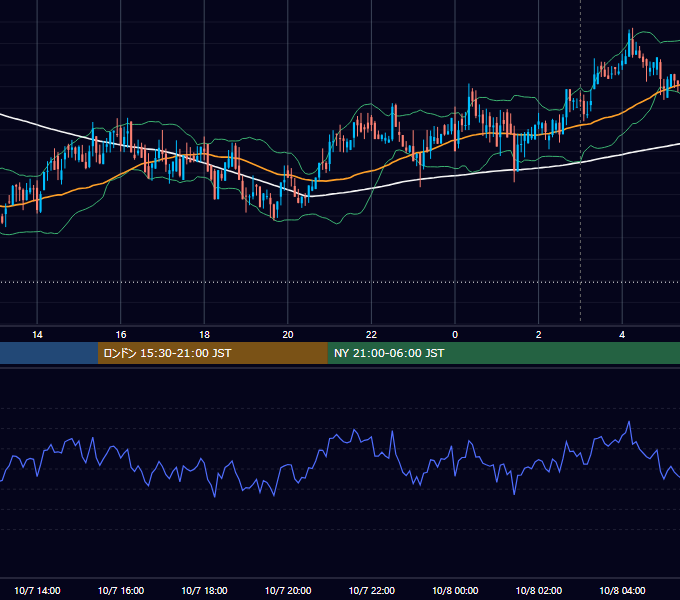The width and height of the screenshot is (680, 600).
Task: Click the 16 hour label on the price chart axis
Action: coord(121,335)
